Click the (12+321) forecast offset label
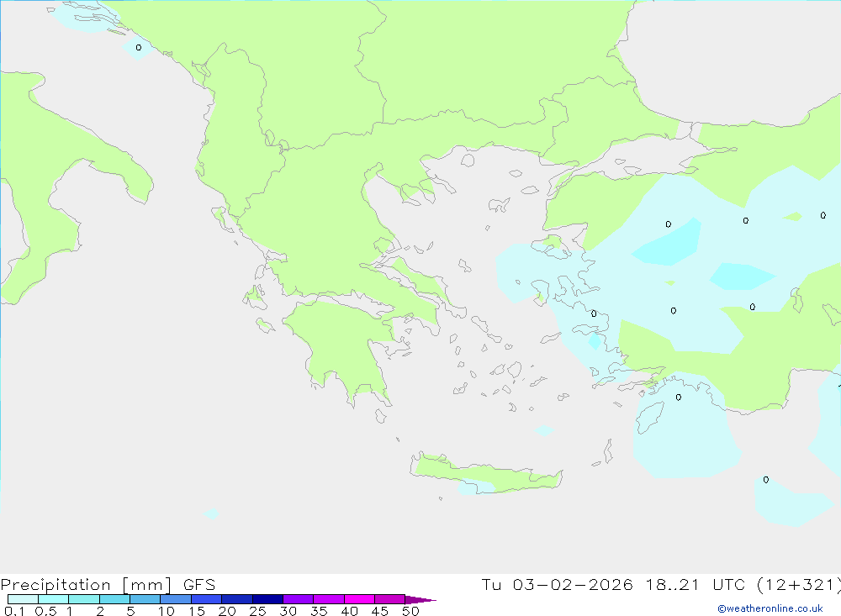Screen dimensions: 841x616 (x=798, y=584)
